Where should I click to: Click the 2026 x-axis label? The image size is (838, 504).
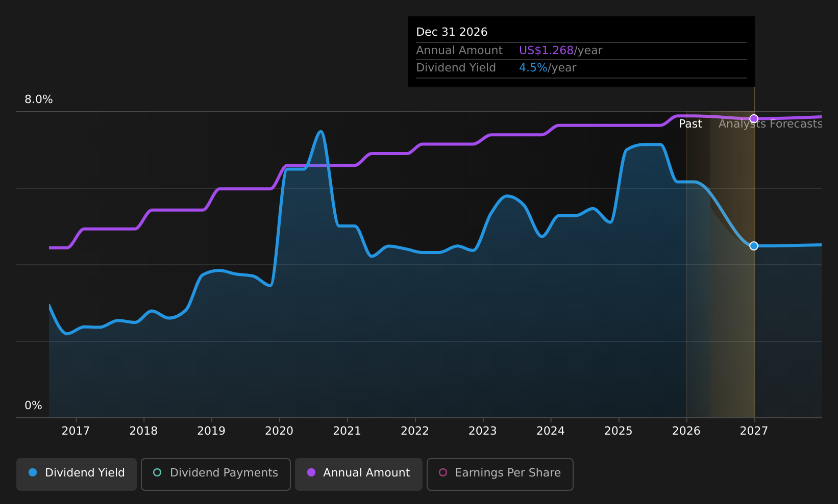(x=686, y=431)
